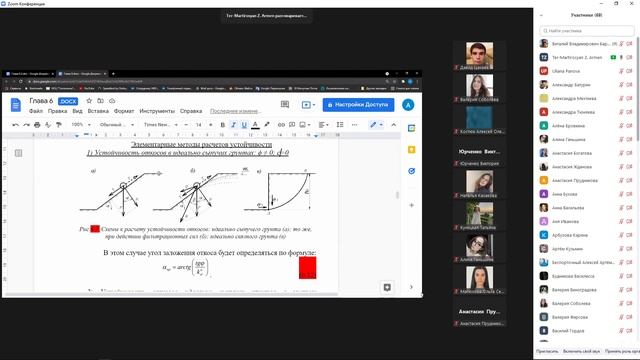Open the present to meeting dropdown
Screen dimensions: 640x360
[308, 105]
